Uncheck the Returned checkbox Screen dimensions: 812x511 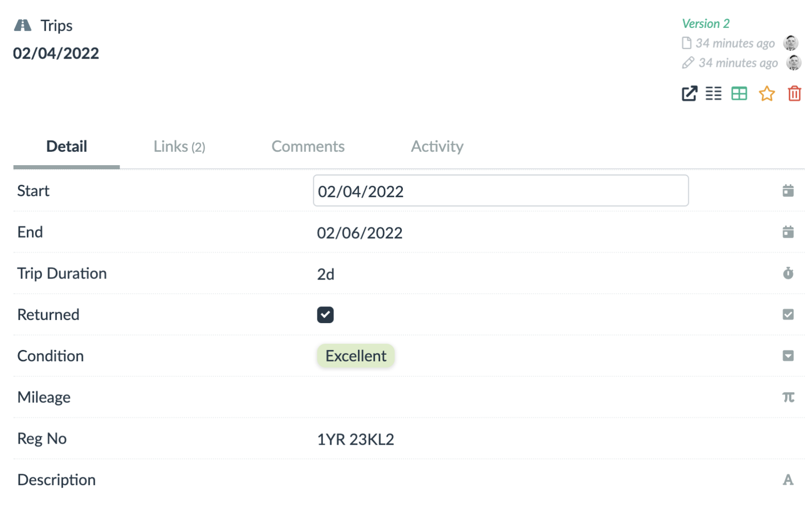click(325, 315)
